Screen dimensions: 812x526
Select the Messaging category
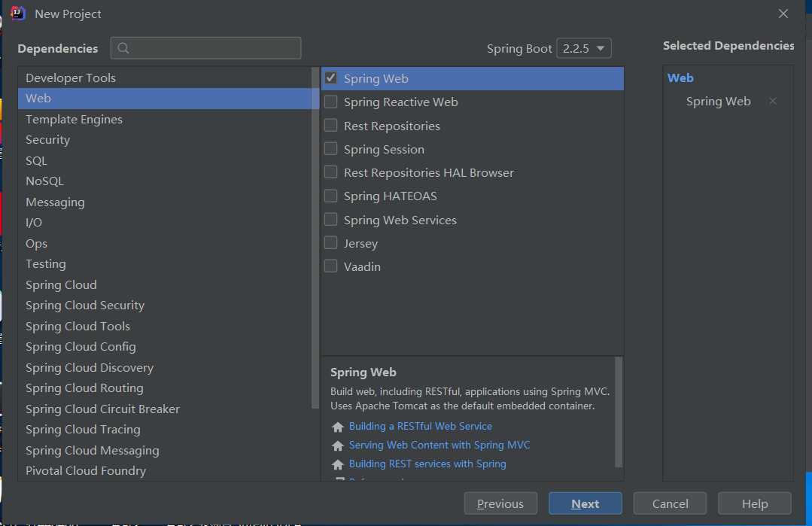[165, 202]
